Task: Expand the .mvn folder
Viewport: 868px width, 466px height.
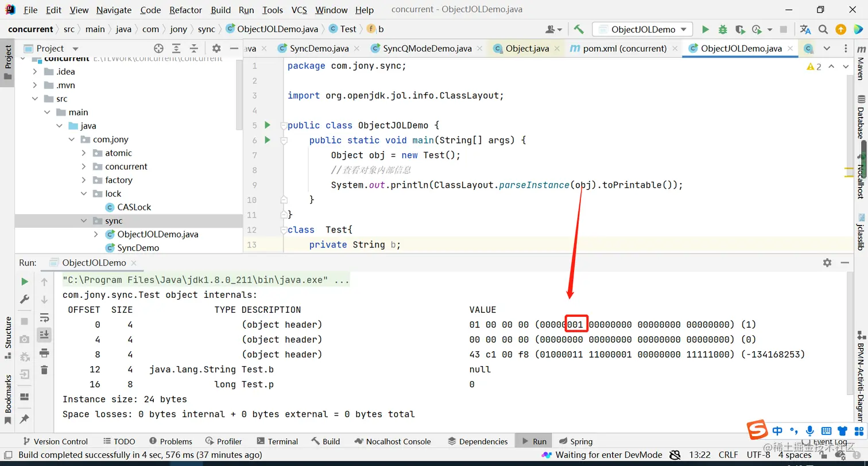Action: pos(35,86)
